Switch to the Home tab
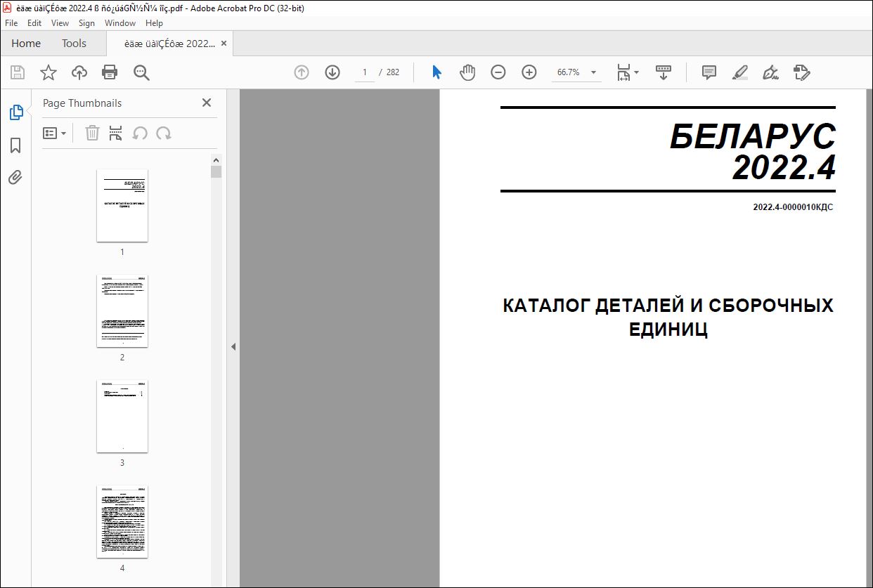 [x=26, y=44]
